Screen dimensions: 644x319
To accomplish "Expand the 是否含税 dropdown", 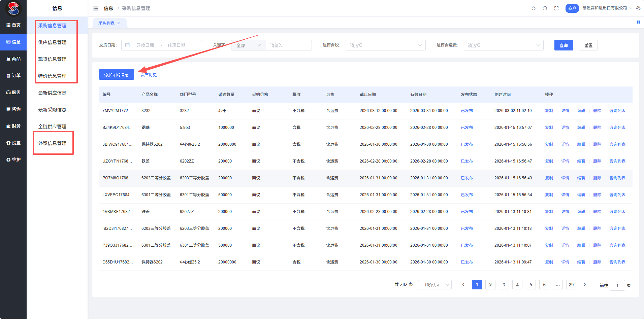I will click(x=385, y=45).
